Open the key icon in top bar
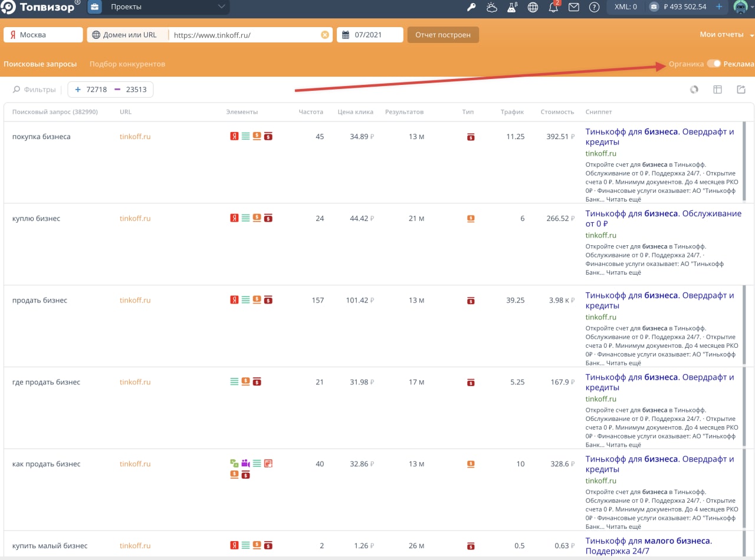The width and height of the screenshot is (755, 560). (x=471, y=7)
